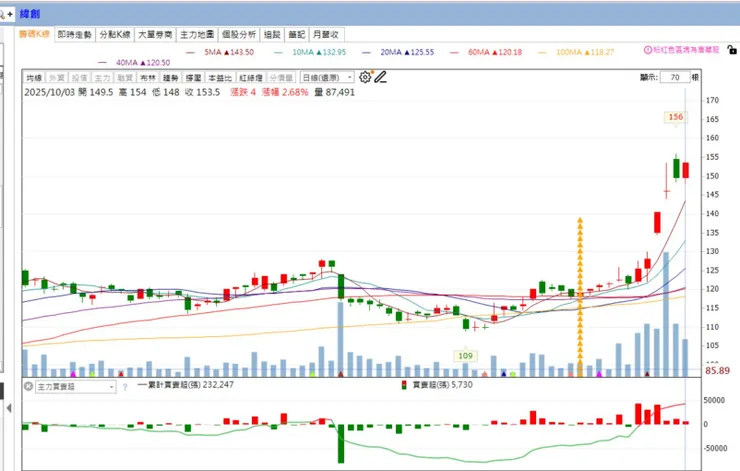Click the date 2025/10/03

tap(50, 92)
